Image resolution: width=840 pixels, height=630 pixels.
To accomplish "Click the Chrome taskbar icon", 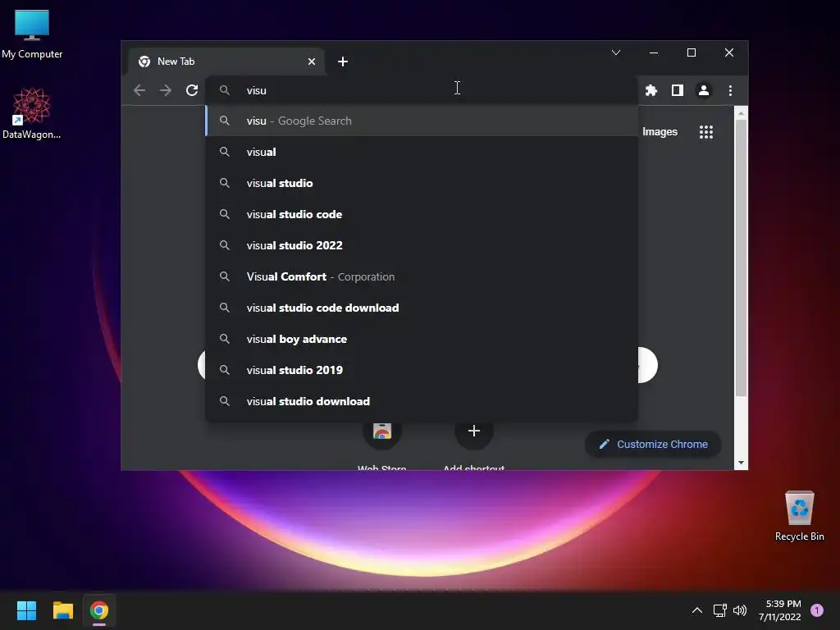I will click(x=99, y=610).
